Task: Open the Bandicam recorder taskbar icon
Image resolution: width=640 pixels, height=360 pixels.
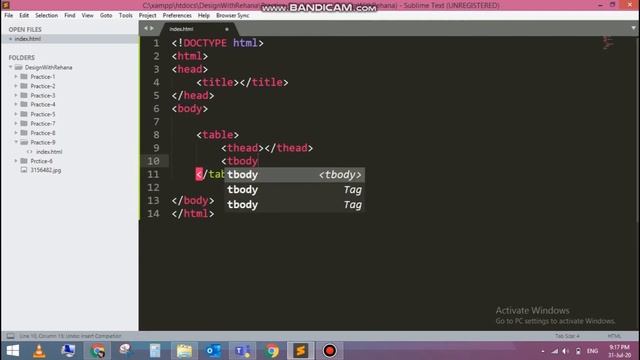Action: [329, 351]
